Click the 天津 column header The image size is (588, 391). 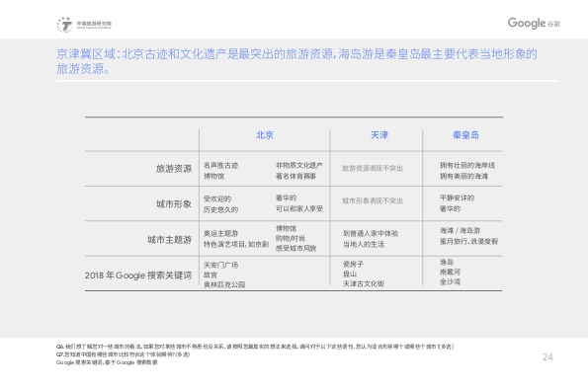click(x=379, y=135)
